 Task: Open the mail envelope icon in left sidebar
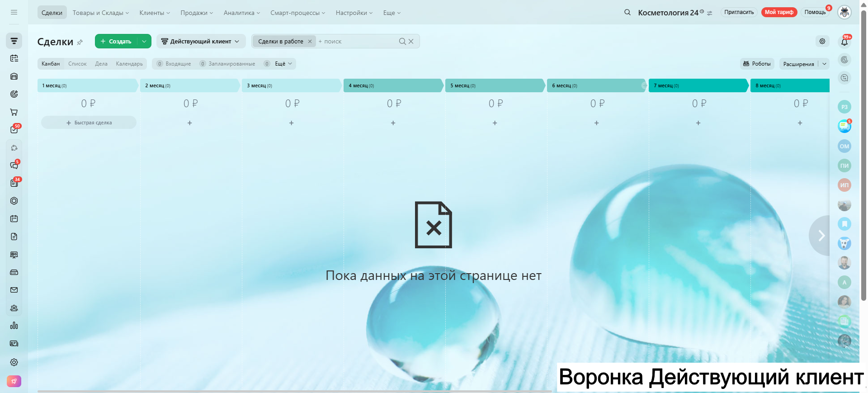pos(14,290)
